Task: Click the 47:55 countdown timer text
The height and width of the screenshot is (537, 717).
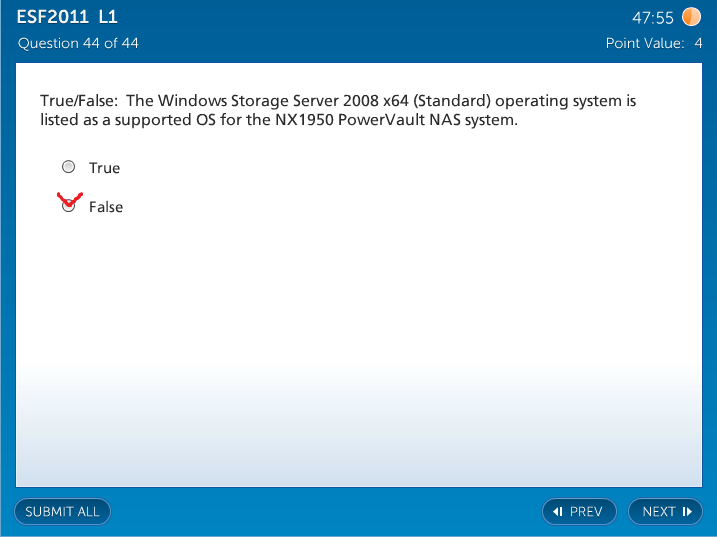Action: click(x=652, y=18)
